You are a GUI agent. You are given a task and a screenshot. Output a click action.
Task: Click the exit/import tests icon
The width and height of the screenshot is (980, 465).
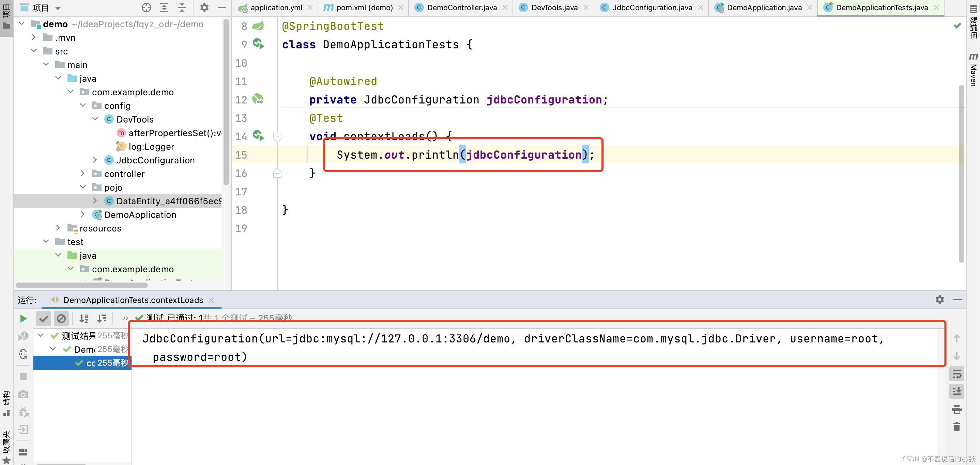point(23,430)
